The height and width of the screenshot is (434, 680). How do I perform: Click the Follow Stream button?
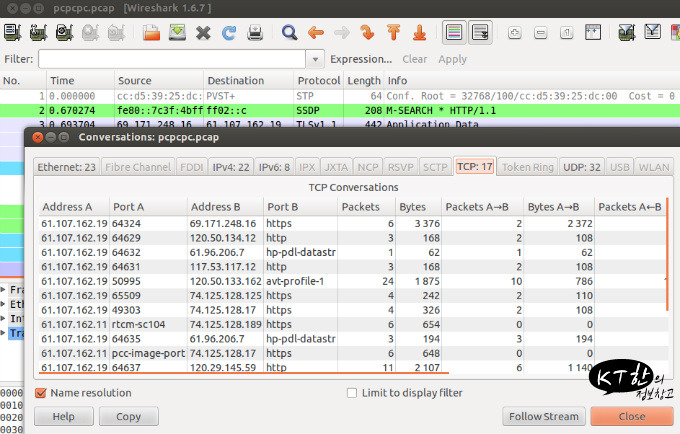(544, 416)
